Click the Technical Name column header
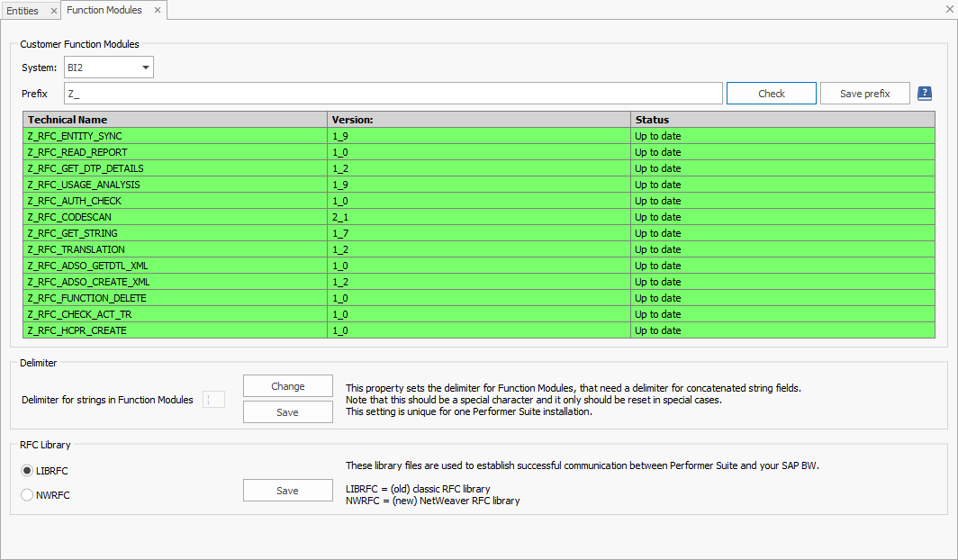This screenshot has height=560, width=958. [176, 119]
